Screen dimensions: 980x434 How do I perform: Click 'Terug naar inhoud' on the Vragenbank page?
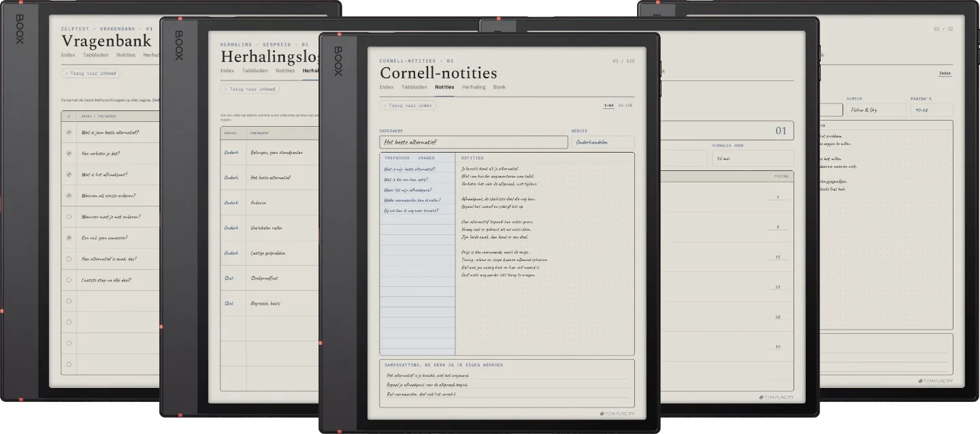tap(91, 73)
